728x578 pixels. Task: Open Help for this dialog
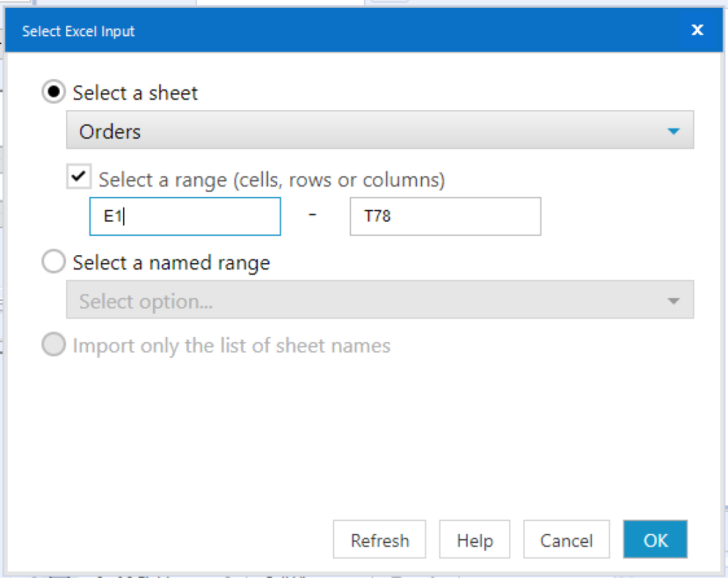click(475, 540)
